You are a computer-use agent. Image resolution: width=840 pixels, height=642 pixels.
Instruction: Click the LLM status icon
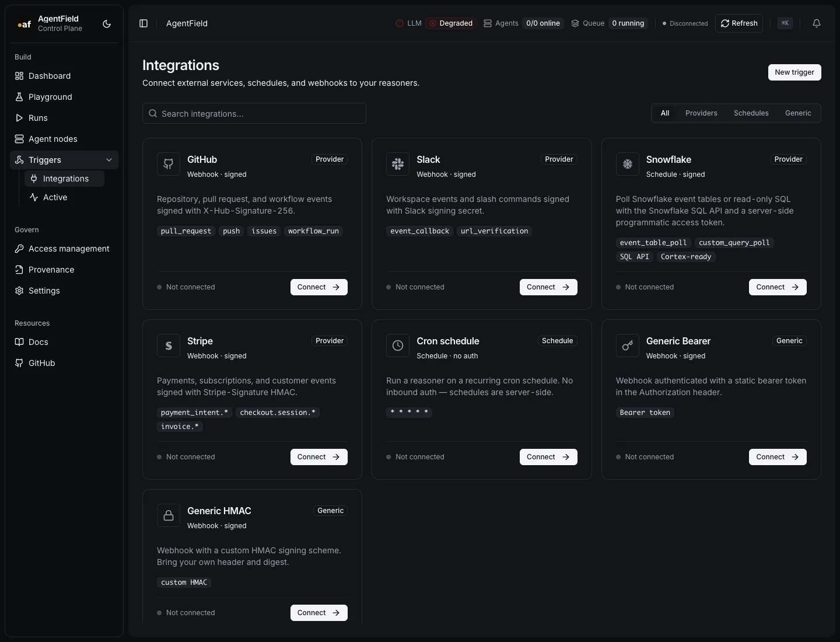click(x=400, y=23)
